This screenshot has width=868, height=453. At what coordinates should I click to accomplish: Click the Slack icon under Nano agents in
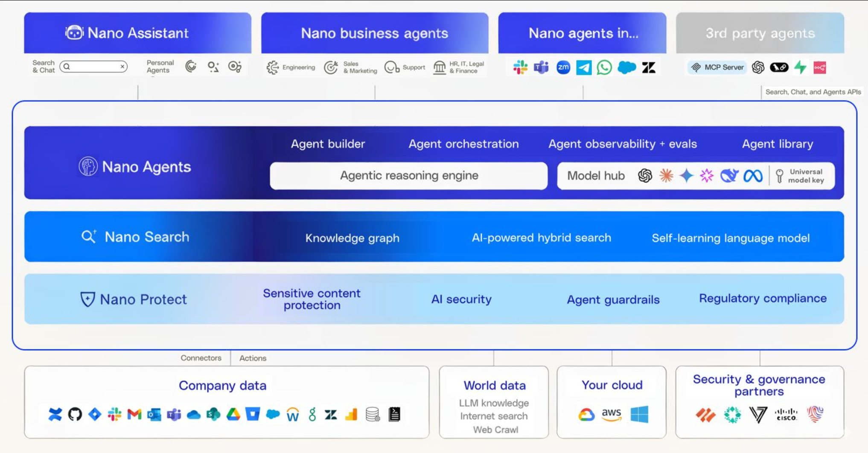tap(520, 67)
